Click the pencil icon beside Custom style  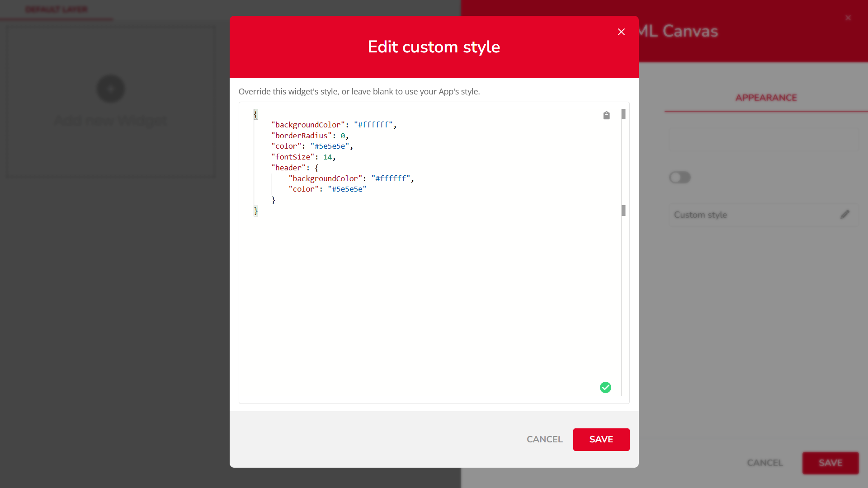(x=844, y=215)
